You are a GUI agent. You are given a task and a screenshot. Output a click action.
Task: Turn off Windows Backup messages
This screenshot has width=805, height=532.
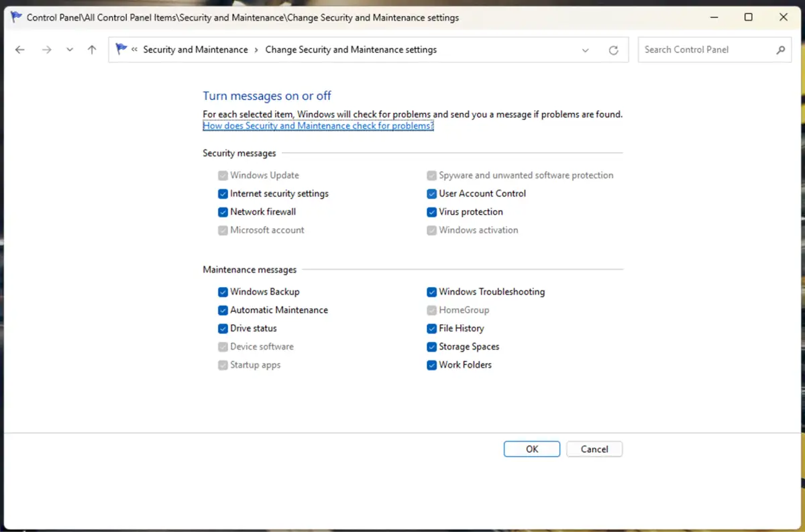tap(223, 292)
